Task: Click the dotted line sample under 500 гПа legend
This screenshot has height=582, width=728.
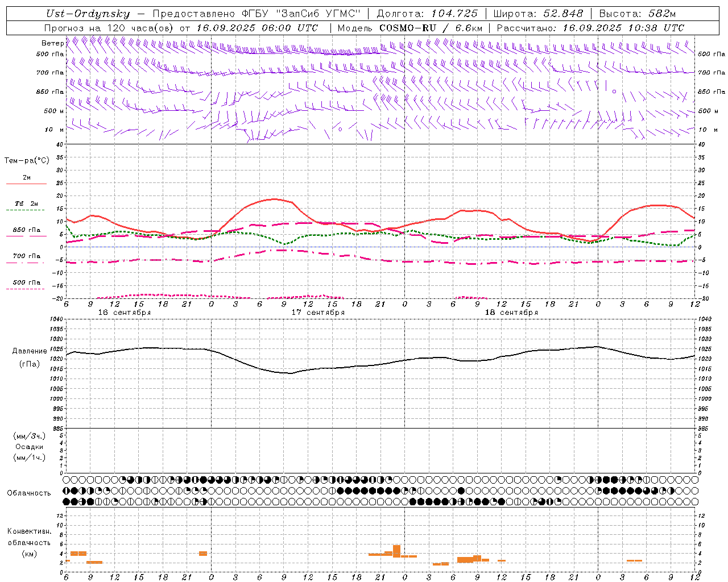Action: click(26, 289)
